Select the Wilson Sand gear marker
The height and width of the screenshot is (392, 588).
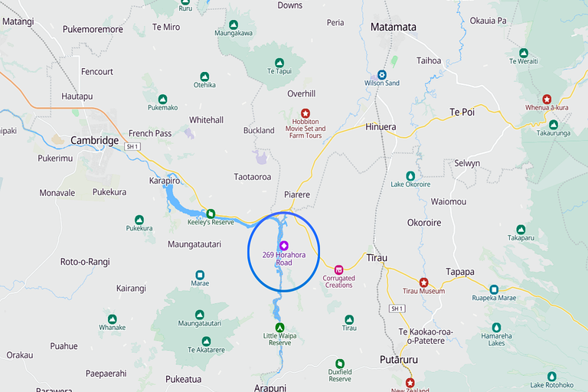pyautogui.click(x=382, y=74)
